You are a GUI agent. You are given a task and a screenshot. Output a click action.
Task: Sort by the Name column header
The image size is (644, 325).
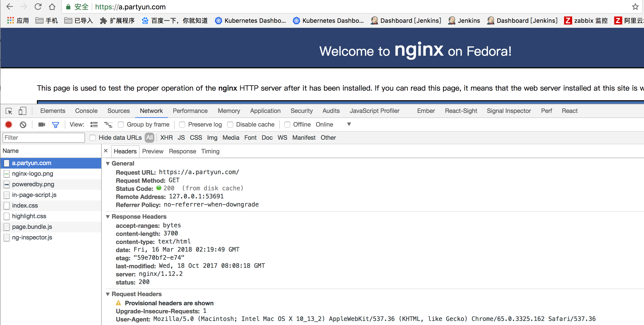(x=51, y=151)
